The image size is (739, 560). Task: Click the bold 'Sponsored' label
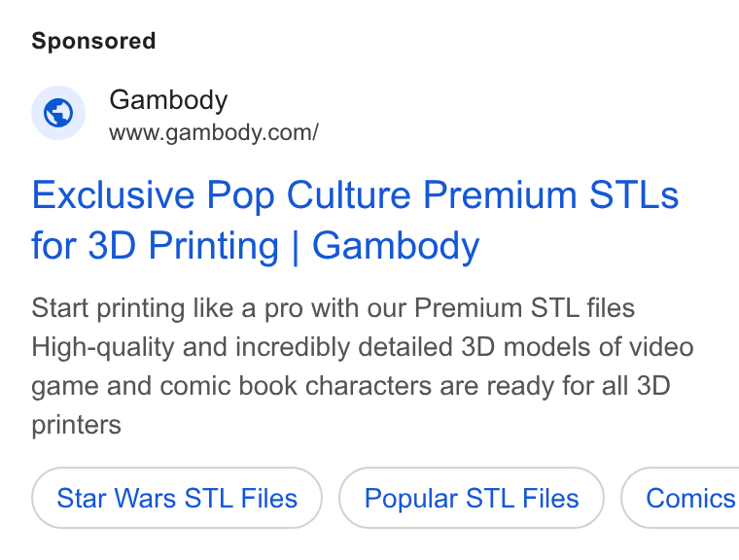93,41
